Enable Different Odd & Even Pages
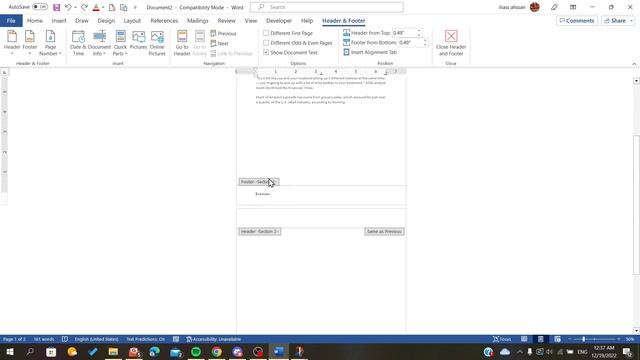 click(x=298, y=43)
